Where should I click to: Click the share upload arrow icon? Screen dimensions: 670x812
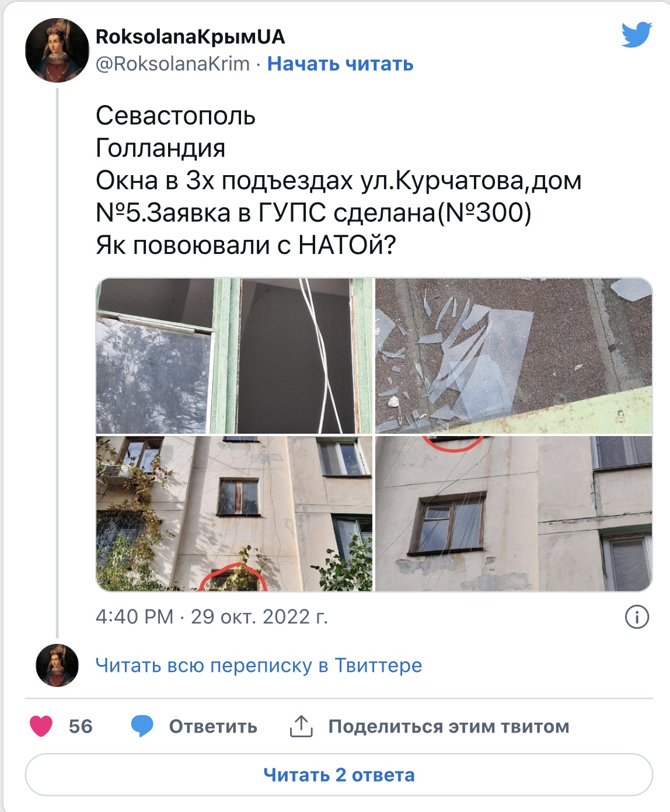(301, 726)
